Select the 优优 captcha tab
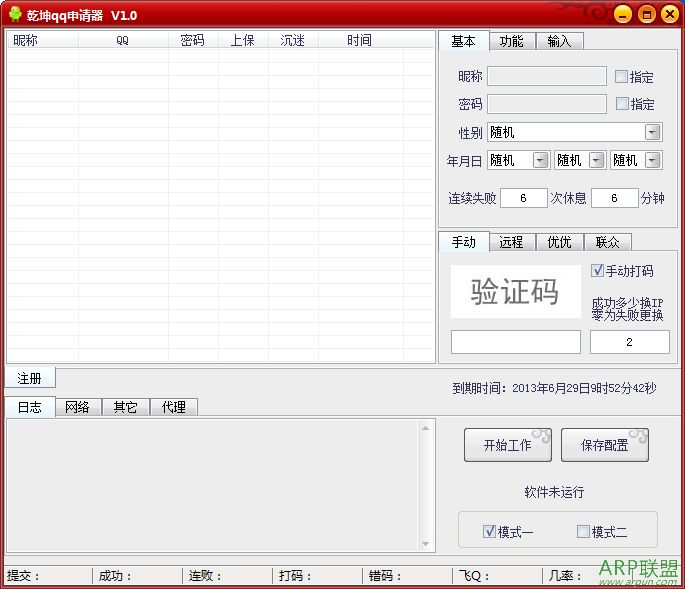Image resolution: width=685 pixels, height=589 pixels. (560, 242)
